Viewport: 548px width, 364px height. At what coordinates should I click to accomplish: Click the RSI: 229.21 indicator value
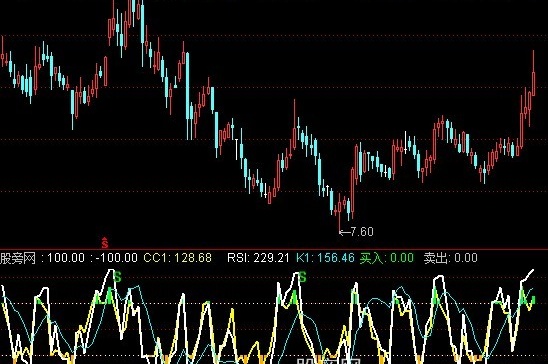(x=258, y=258)
